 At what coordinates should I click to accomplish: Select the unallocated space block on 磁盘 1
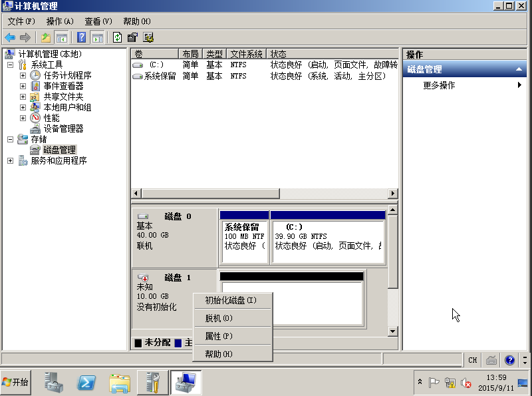click(292, 299)
